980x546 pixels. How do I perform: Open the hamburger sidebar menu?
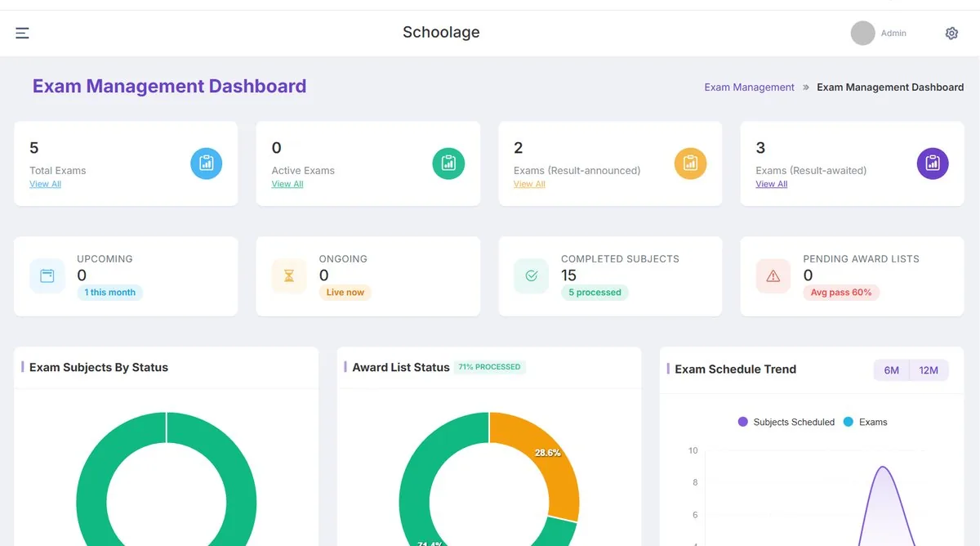point(22,33)
